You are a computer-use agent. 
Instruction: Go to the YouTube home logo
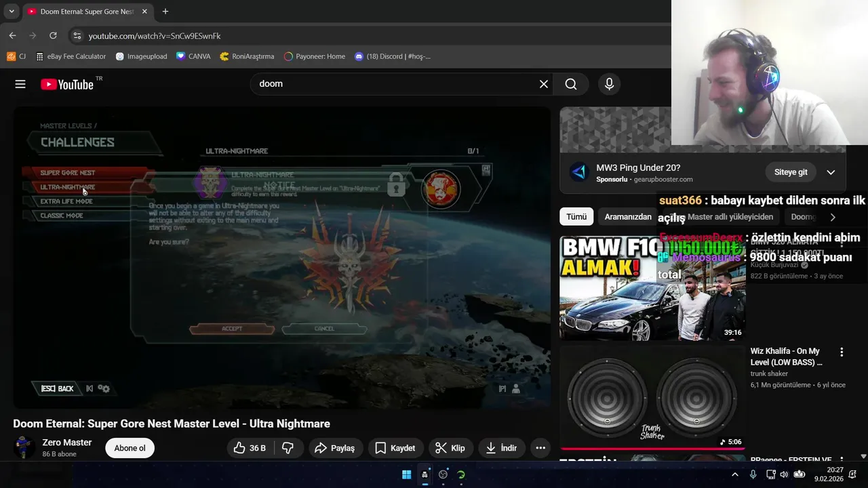tap(67, 84)
